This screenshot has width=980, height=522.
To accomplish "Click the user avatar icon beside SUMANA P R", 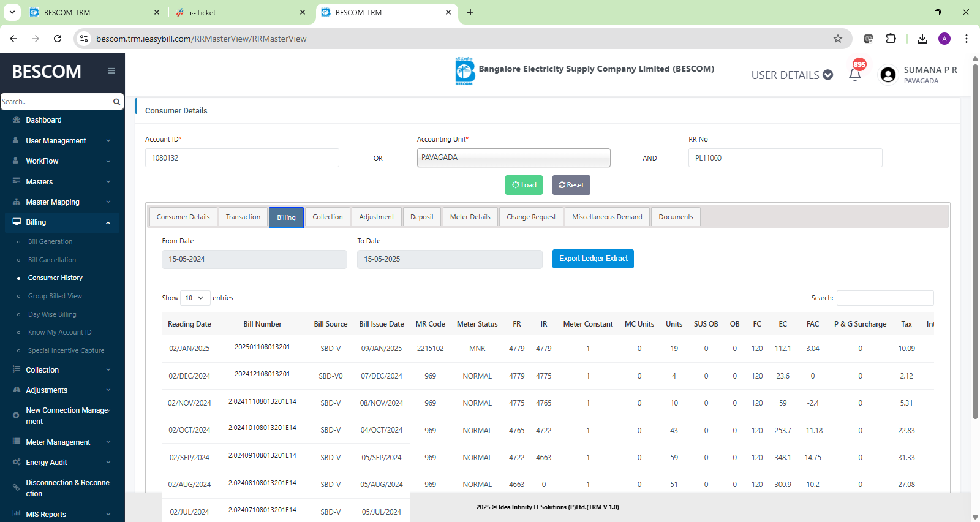I will pyautogui.click(x=888, y=75).
